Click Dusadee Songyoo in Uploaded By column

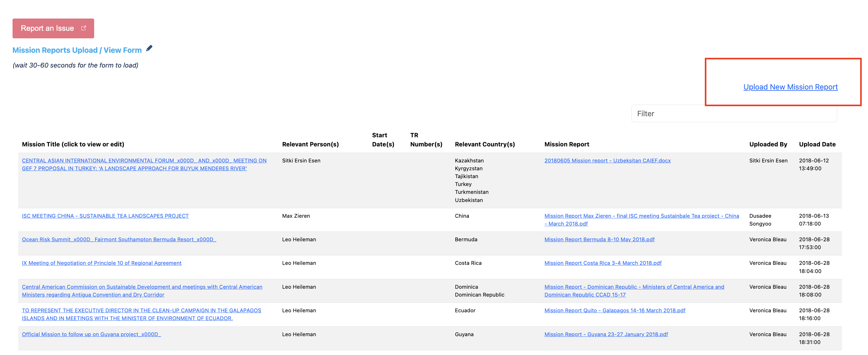[760, 220]
